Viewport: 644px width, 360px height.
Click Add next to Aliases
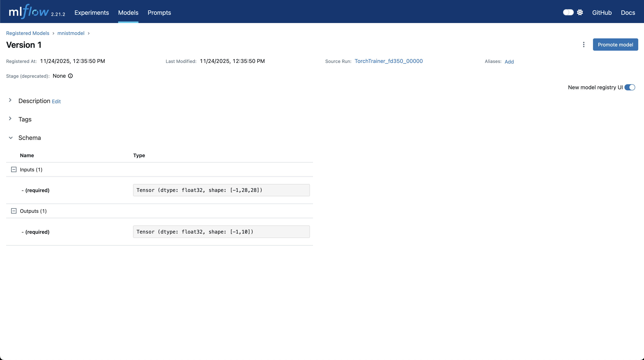point(509,62)
